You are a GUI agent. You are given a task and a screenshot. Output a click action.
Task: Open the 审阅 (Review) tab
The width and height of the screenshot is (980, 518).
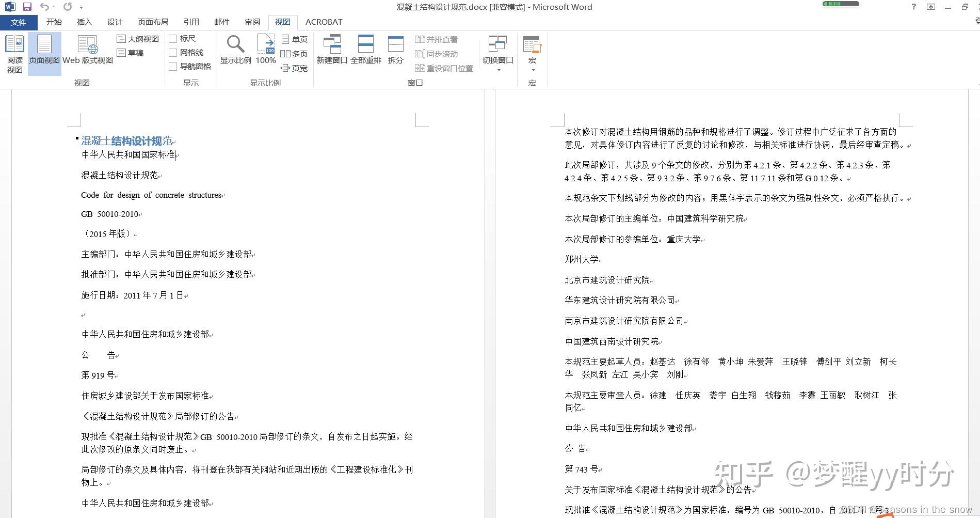(252, 22)
